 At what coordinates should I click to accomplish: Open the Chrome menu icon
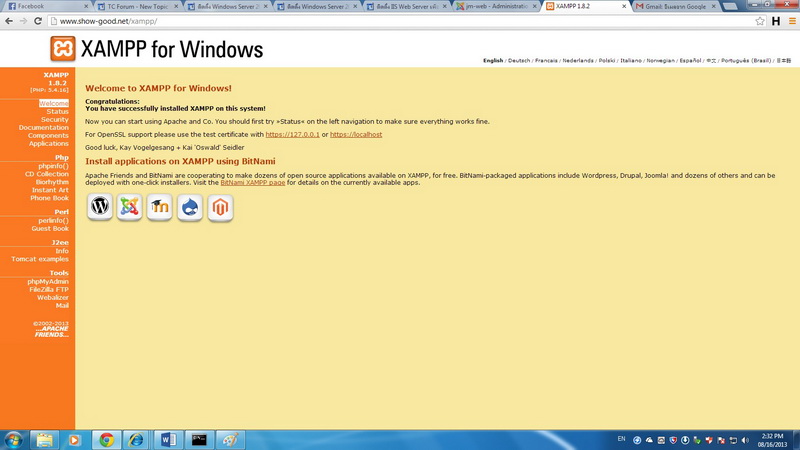[792, 21]
